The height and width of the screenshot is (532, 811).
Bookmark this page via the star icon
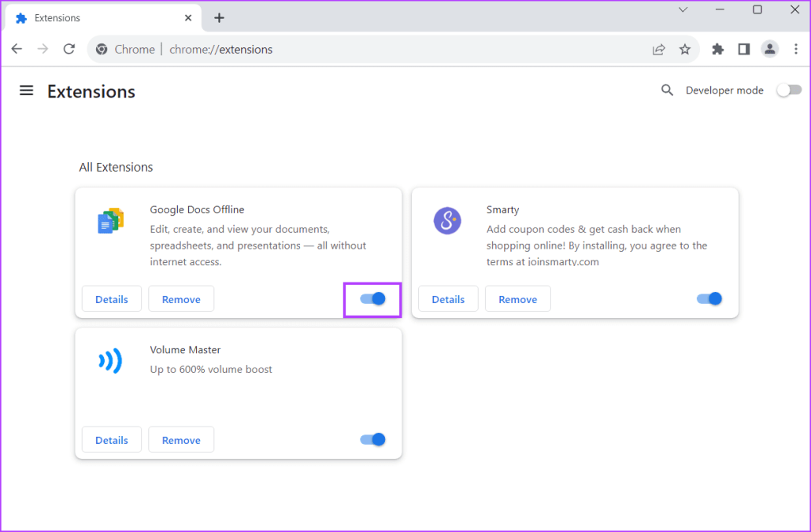tap(685, 49)
